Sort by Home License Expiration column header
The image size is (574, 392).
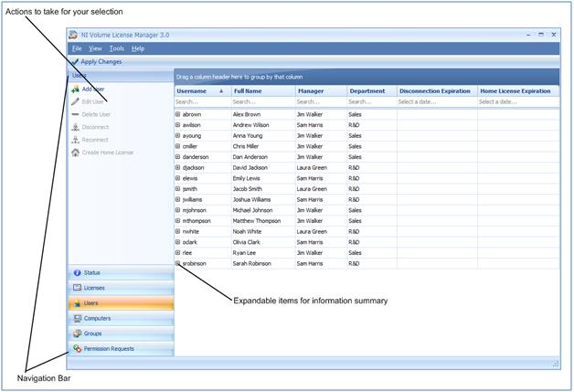[519, 90]
